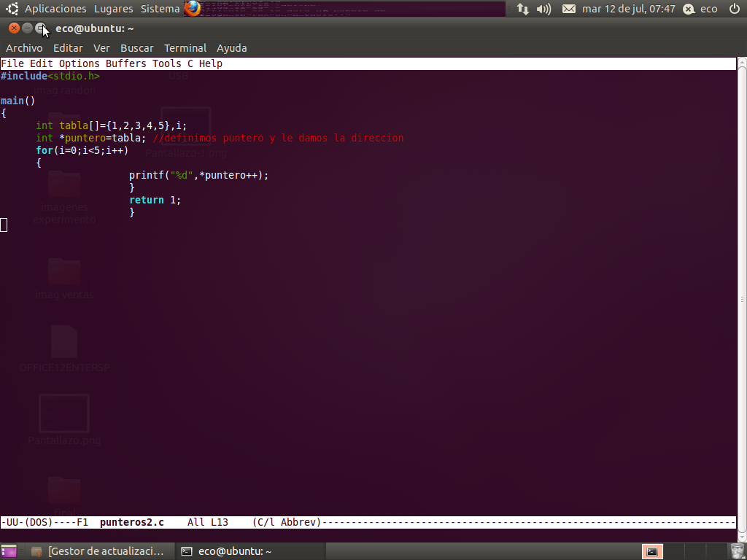Open the terminal Ver menu
Image resolution: width=747 pixels, height=560 pixels.
tap(101, 48)
